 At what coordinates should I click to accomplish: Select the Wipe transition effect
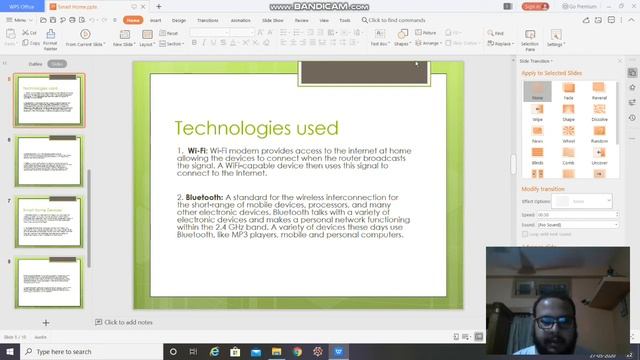click(x=537, y=113)
